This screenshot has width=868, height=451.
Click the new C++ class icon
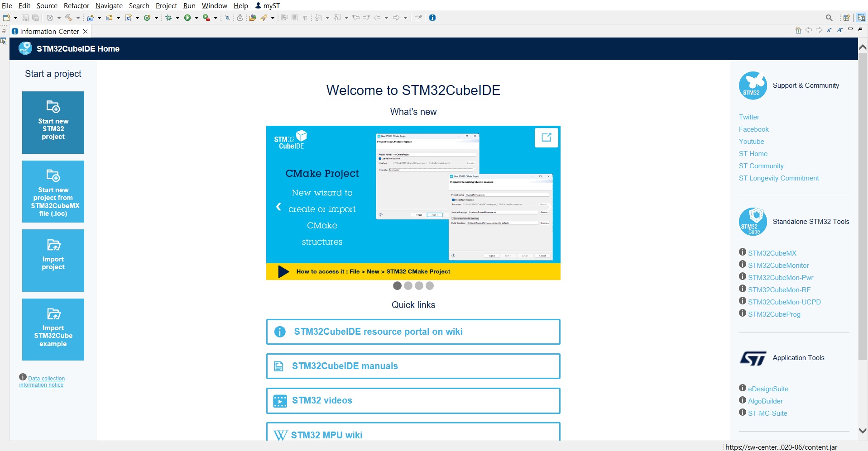pos(147,18)
